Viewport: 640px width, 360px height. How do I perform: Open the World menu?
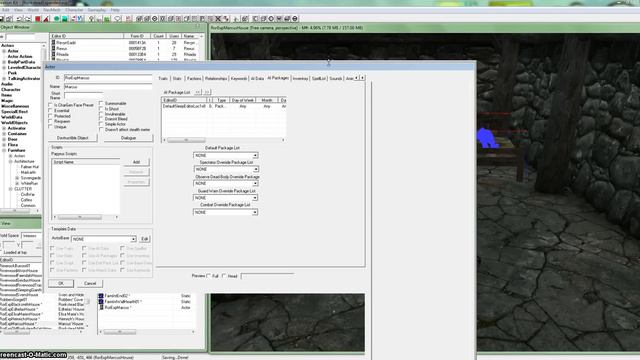click(33, 10)
